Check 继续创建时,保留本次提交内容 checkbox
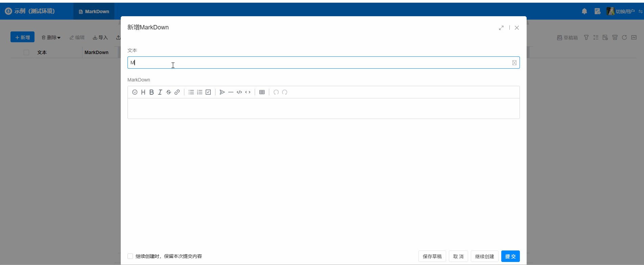The width and height of the screenshot is (644, 265). click(130, 256)
